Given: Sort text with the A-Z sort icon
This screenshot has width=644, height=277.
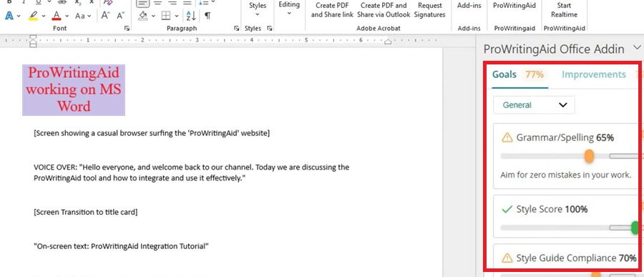Looking at the screenshot, I should click(191, 16).
